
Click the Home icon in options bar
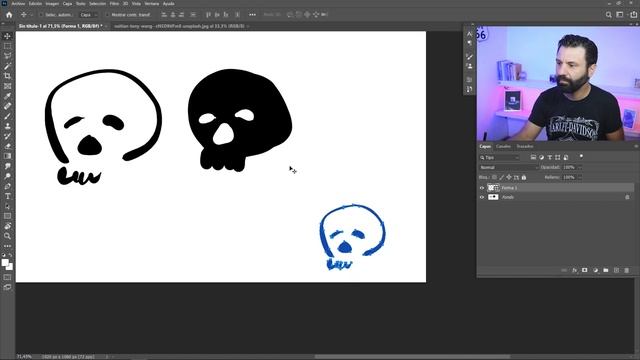click(9, 15)
